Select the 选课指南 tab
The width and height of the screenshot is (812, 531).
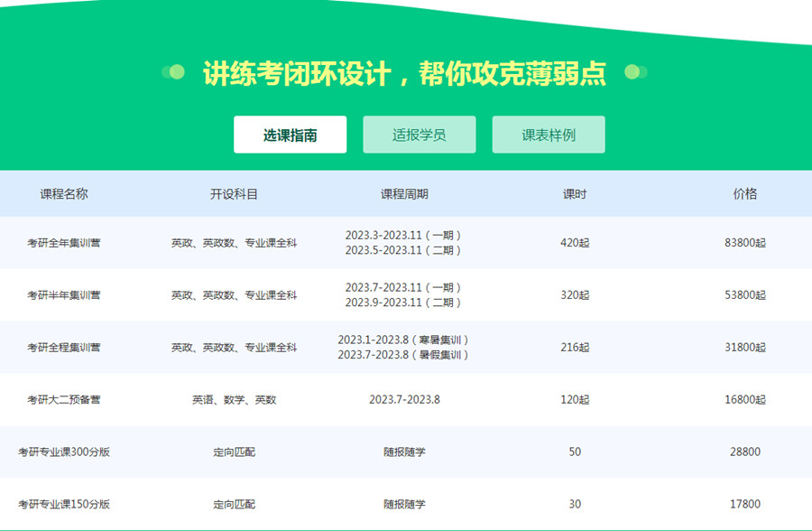pyautogui.click(x=290, y=135)
